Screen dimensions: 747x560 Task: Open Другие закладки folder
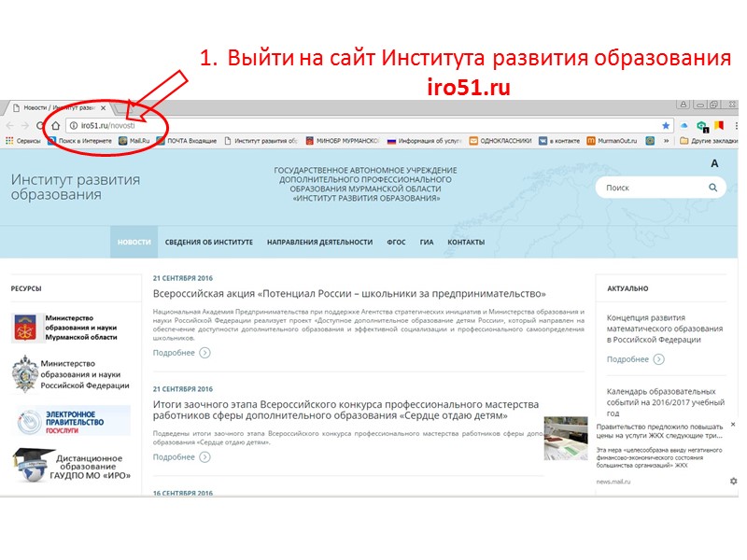click(709, 141)
